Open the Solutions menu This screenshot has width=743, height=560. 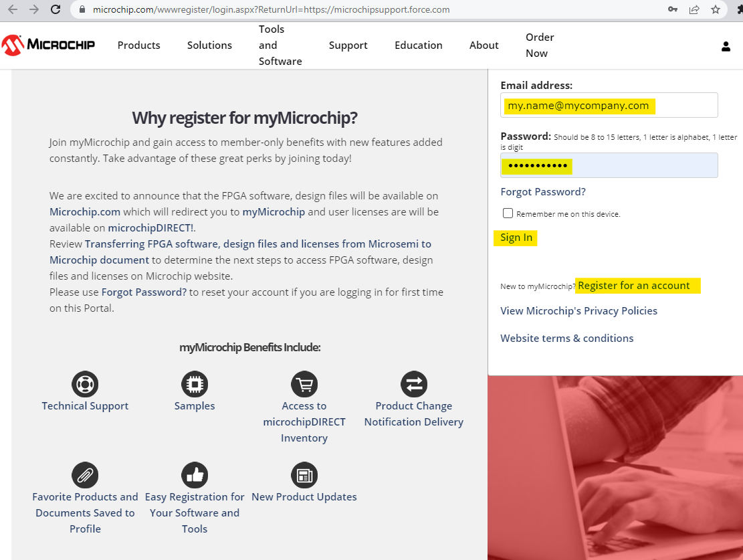(209, 45)
